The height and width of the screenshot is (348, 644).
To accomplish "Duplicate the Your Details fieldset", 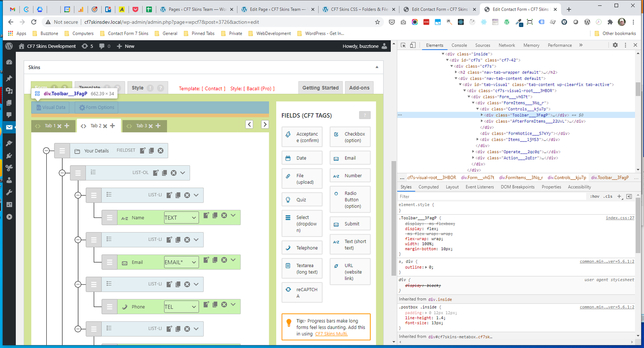I will (151, 151).
